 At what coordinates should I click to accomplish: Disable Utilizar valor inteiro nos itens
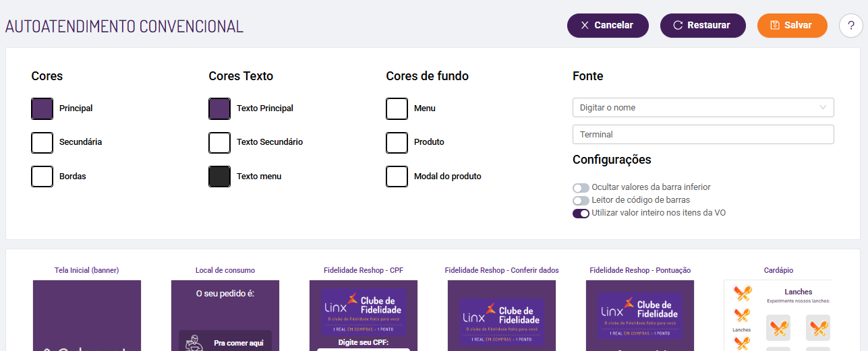pyautogui.click(x=581, y=214)
